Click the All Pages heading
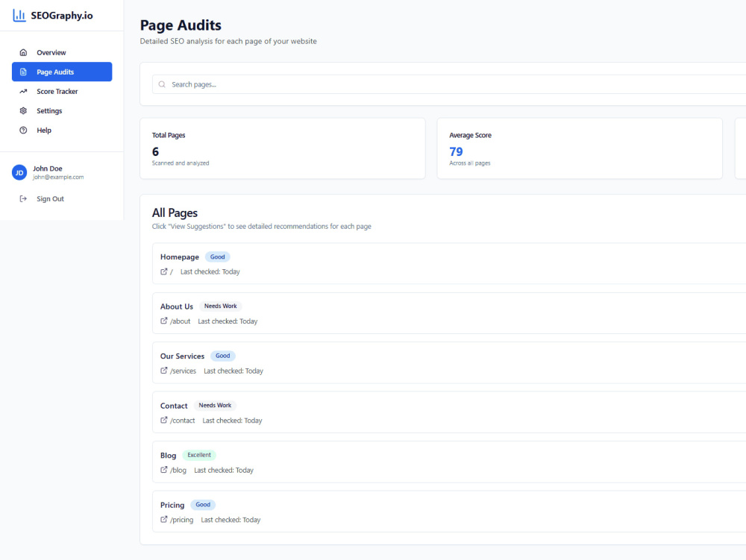The height and width of the screenshot is (560, 746). point(175,213)
